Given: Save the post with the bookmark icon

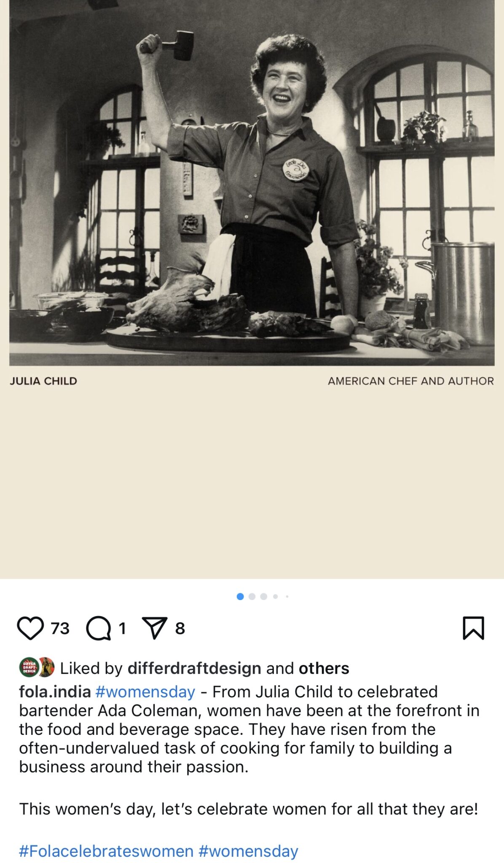Looking at the screenshot, I should (x=474, y=628).
